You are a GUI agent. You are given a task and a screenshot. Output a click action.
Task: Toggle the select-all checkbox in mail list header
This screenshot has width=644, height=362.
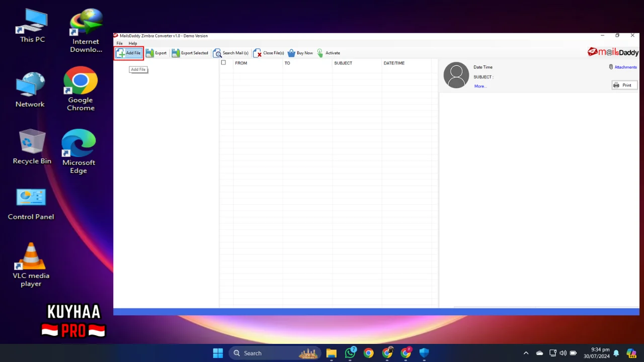(x=223, y=63)
